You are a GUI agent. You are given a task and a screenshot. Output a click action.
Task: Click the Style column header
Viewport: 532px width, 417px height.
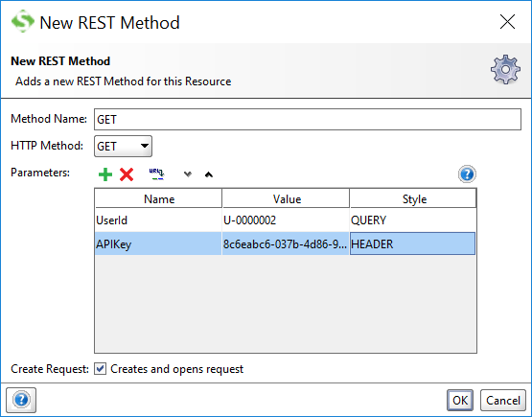point(413,198)
